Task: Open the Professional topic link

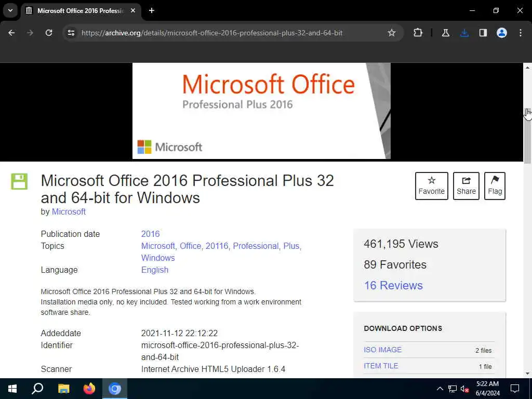Action: coord(256,246)
